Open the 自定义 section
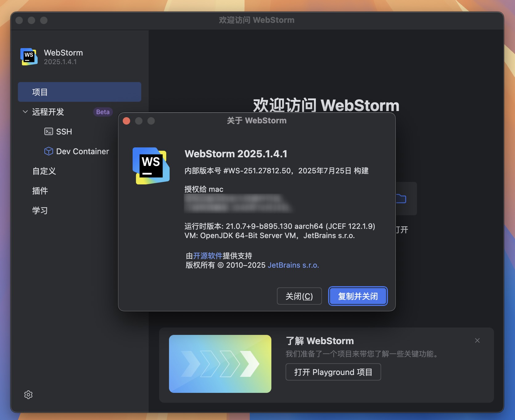The width and height of the screenshot is (515, 420). click(44, 171)
